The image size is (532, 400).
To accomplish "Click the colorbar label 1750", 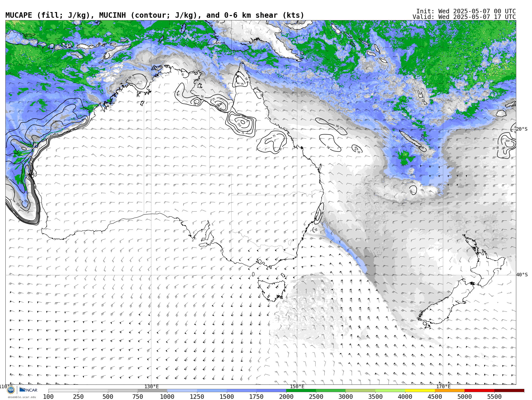I will (x=256, y=397).
